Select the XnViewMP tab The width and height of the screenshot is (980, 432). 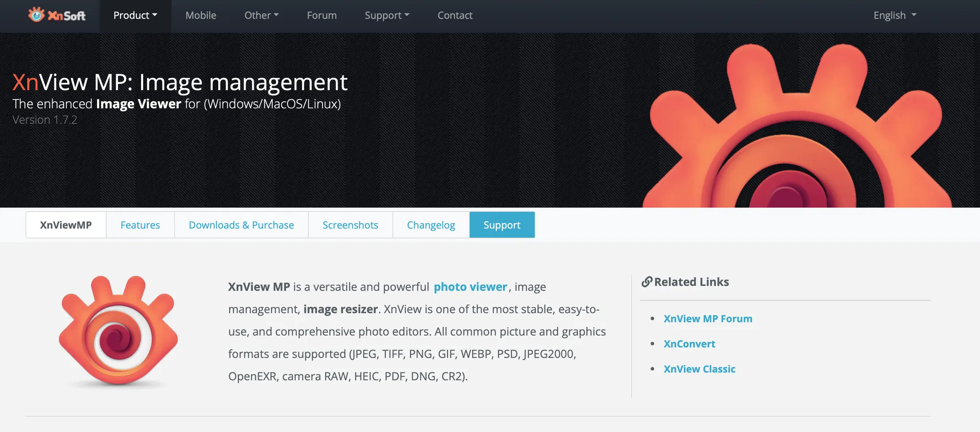(x=66, y=225)
